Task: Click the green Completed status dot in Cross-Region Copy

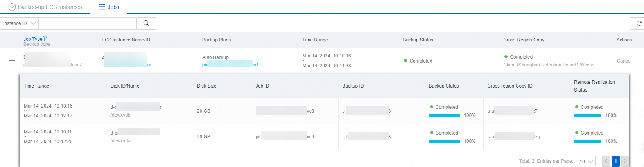Action: point(506,57)
